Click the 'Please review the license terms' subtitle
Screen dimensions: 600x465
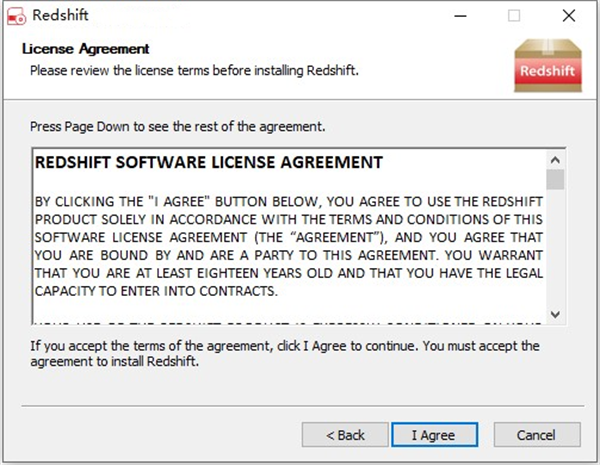pos(194,70)
